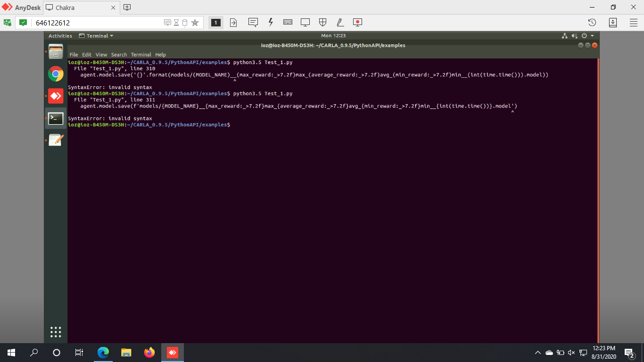Open the hamburger menu on the right

634,22
